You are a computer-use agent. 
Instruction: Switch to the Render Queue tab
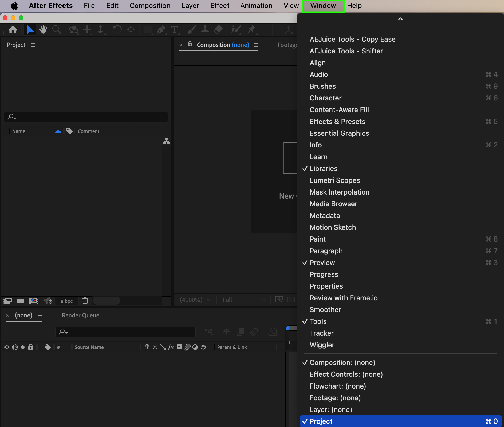tap(80, 315)
